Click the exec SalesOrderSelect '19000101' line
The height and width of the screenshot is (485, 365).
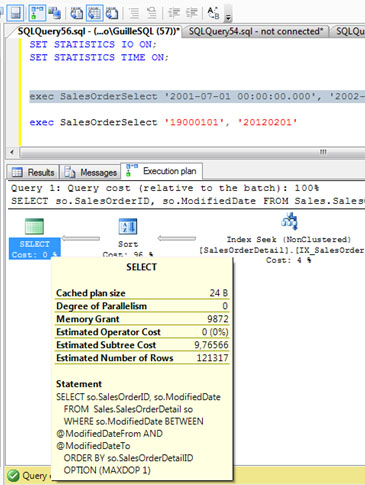point(163,122)
